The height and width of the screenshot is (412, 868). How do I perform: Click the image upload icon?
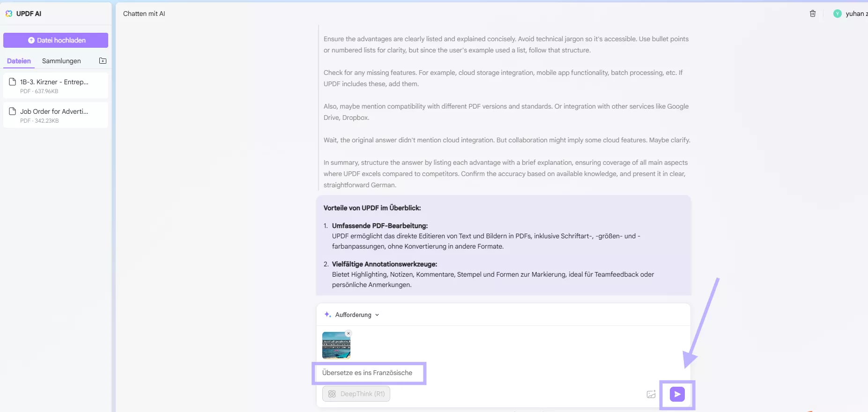pyautogui.click(x=651, y=394)
